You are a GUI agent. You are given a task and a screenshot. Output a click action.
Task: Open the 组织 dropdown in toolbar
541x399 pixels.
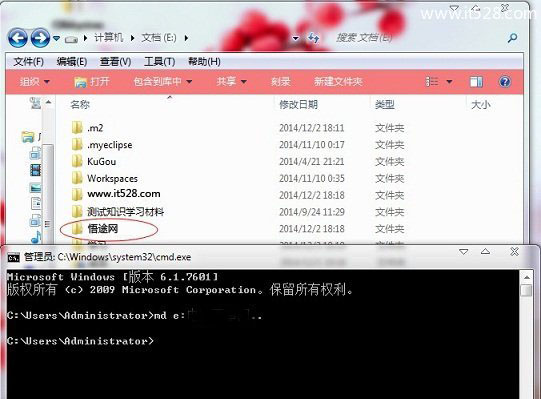click(x=35, y=82)
